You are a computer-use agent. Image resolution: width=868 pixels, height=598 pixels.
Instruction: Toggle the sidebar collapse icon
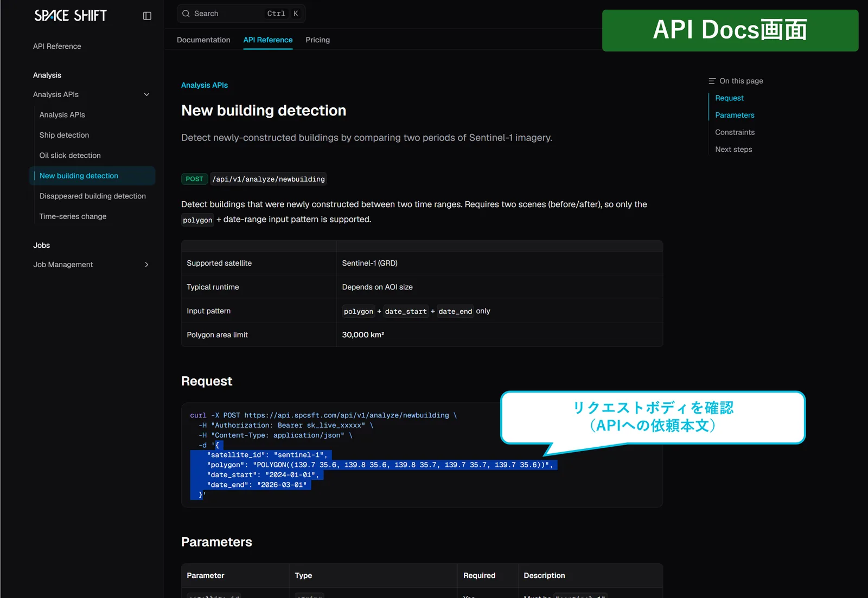click(147, 16)
